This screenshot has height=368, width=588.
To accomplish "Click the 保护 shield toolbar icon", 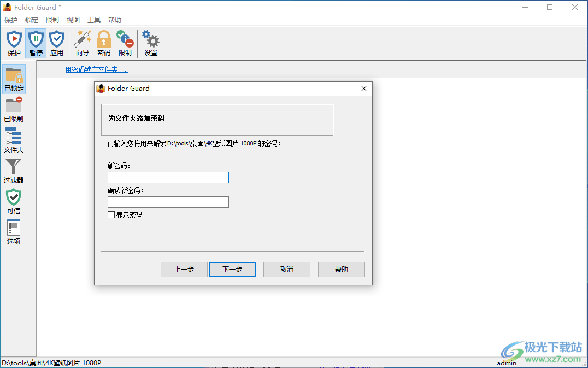I will pyautogui.click(x=14, y=43).
